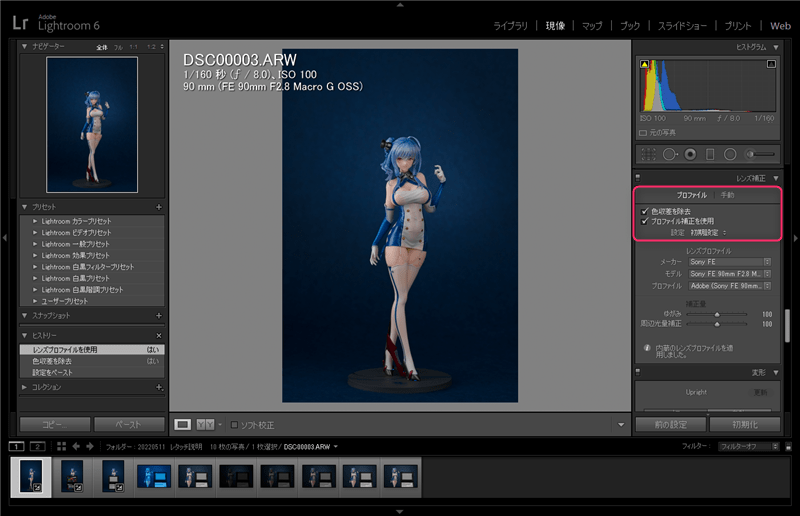Select before/after Y|Y view icon

206,425
